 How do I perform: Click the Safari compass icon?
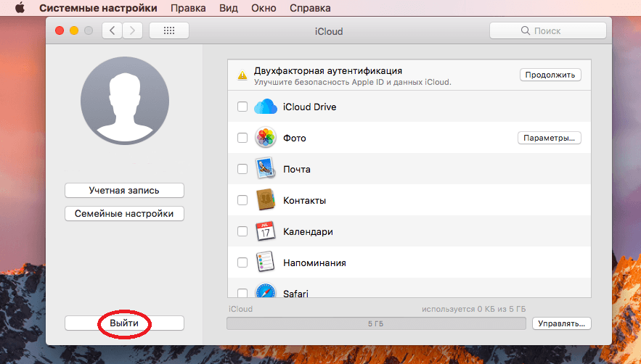pos(264,291)
